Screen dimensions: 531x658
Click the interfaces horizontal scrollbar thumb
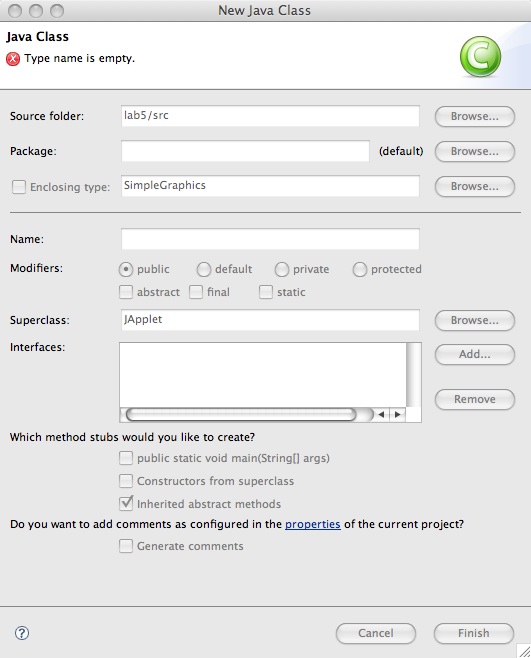point(241,415)
